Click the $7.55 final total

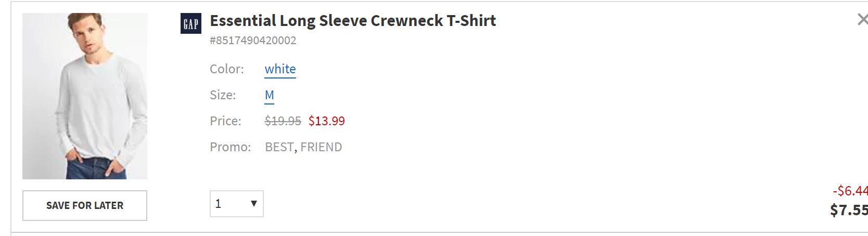click(x=849, y=210)
